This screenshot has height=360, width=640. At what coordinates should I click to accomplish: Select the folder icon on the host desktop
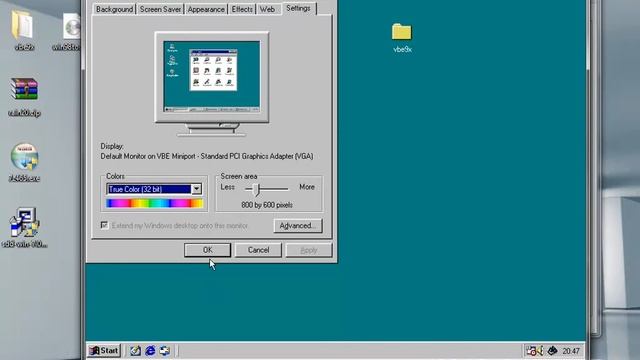click(24, 30)
